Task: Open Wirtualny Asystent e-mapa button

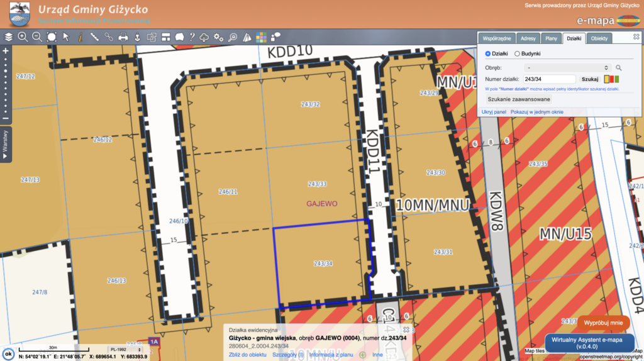Action: 589,343
